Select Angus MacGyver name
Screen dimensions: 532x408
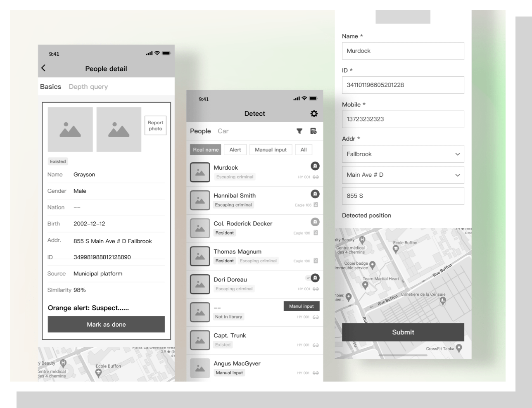[237, 363]
